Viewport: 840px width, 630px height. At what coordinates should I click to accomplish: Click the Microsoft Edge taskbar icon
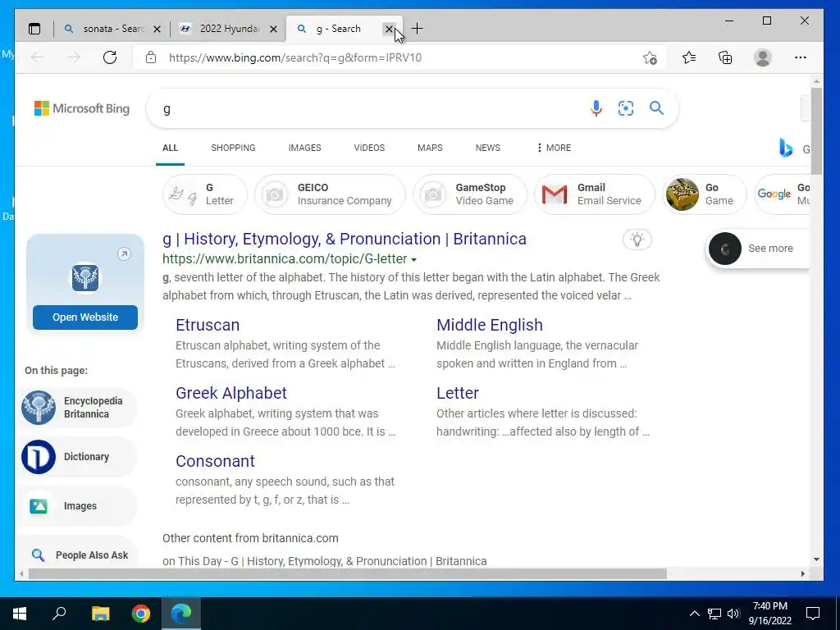[x=181, y=614]
